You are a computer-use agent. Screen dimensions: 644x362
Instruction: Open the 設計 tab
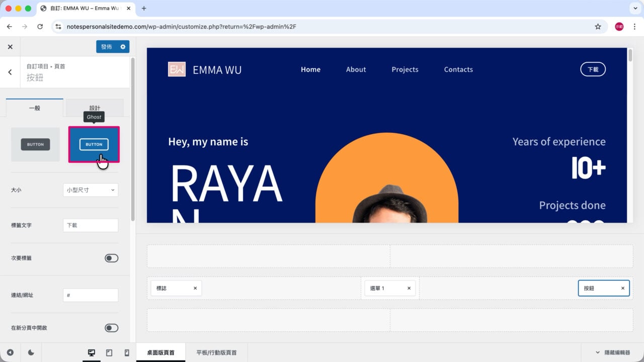point(95,108)
